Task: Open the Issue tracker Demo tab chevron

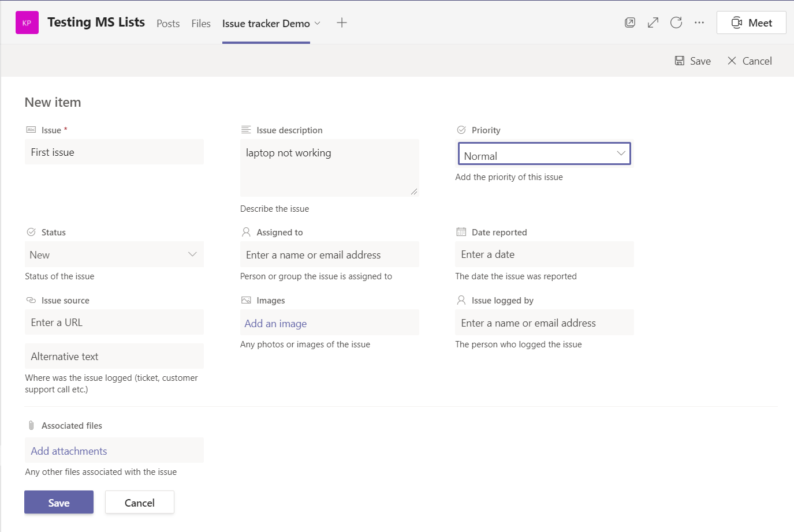Action: (x=317, y=23)
